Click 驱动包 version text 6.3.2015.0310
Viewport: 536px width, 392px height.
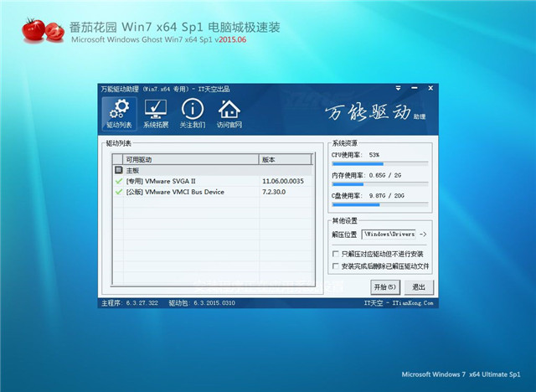tap(214, 303)
